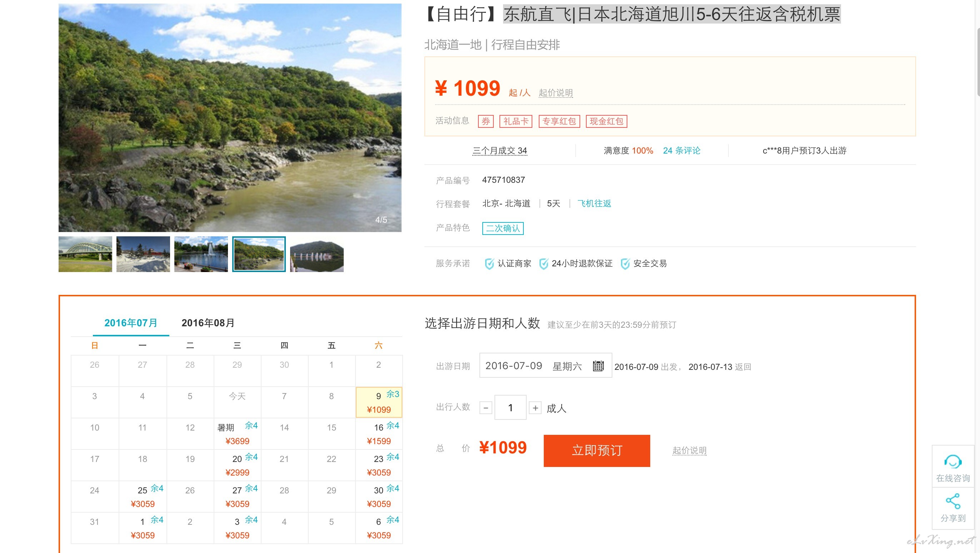
Task: Open the 24 条评论 reviews link
Action: (x=681, y=151)
